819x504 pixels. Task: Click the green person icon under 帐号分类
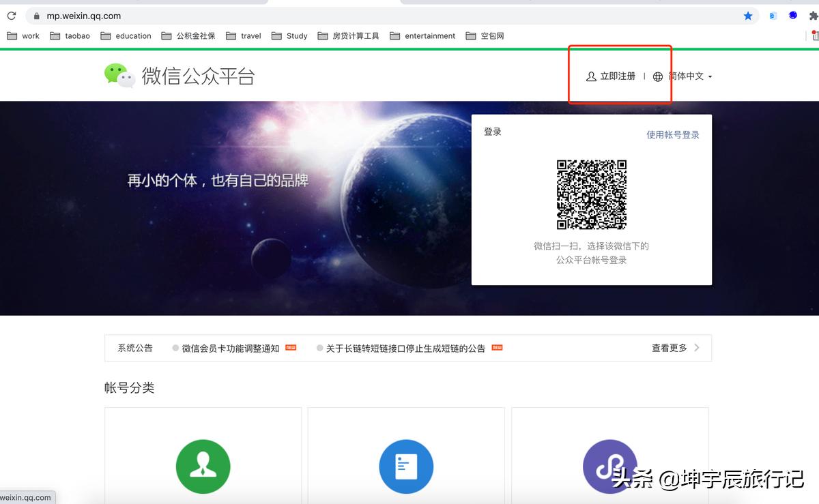(x=202, y=466)
